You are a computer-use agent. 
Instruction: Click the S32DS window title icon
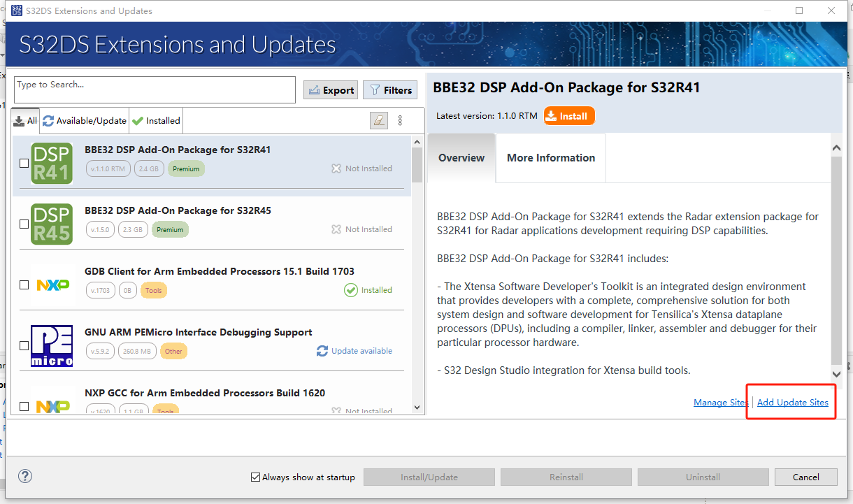15,10
